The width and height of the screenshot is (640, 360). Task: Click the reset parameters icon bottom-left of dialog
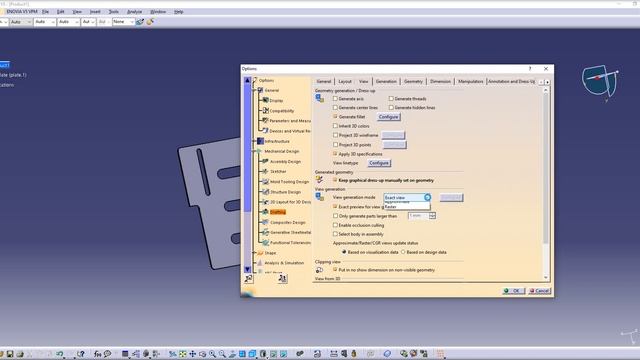coord(248,278)
